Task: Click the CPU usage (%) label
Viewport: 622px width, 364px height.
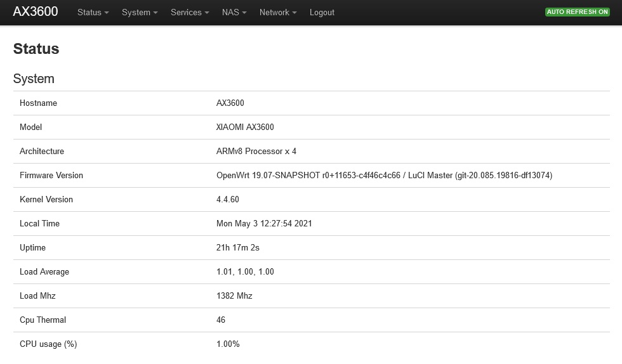Action: click(x=48, y=344)
